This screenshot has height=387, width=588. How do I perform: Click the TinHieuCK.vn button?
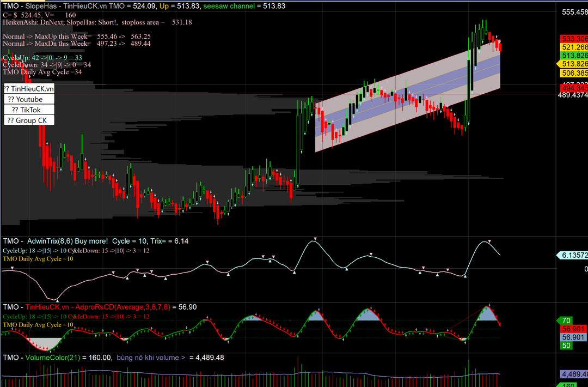pyautogui.click(x=29, y=88)
